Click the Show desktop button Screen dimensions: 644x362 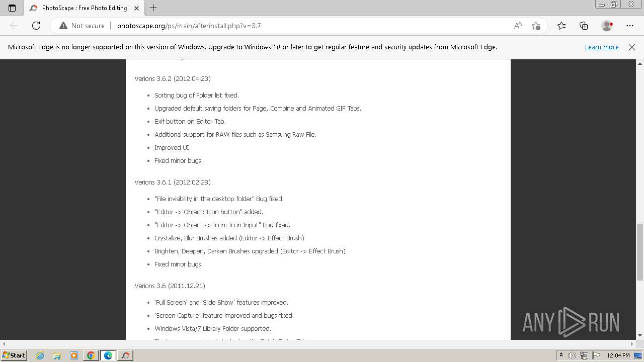[x=638, y=355]
